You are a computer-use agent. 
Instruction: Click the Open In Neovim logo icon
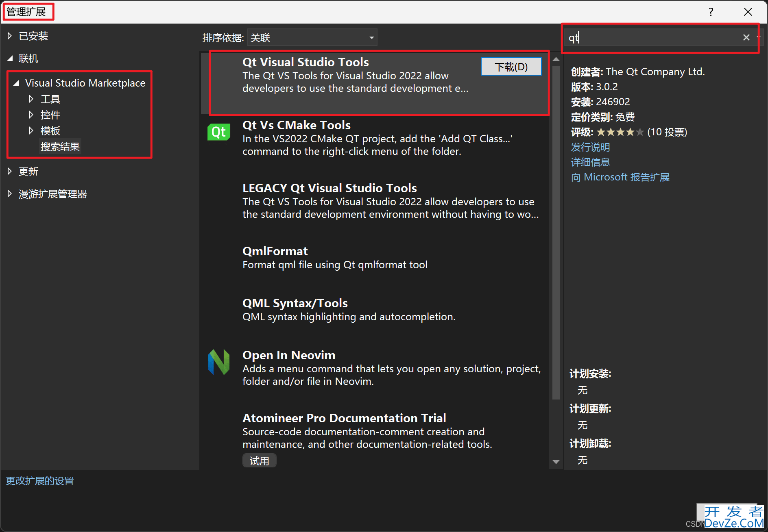point(219,362)
